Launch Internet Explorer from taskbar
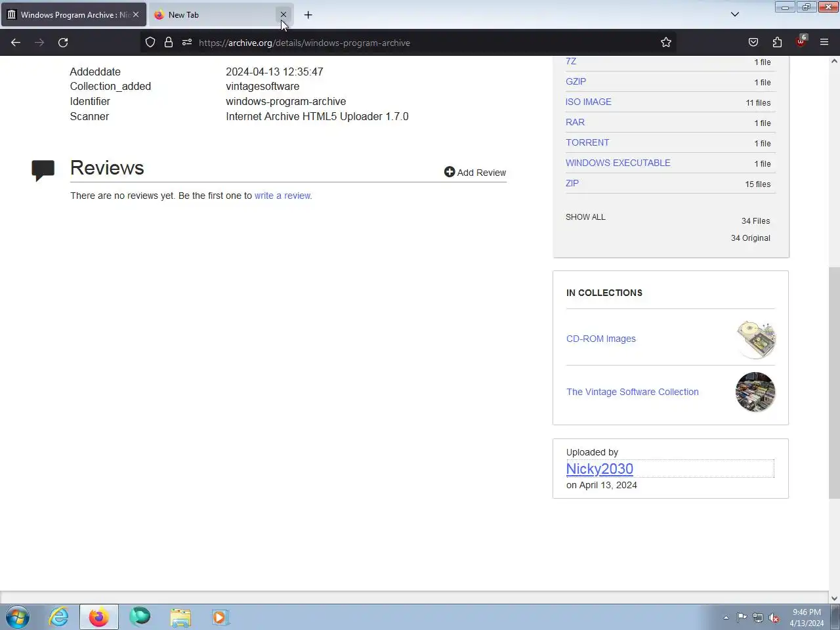840x630 pixels. pyautogui.click(x=59, y=618)
